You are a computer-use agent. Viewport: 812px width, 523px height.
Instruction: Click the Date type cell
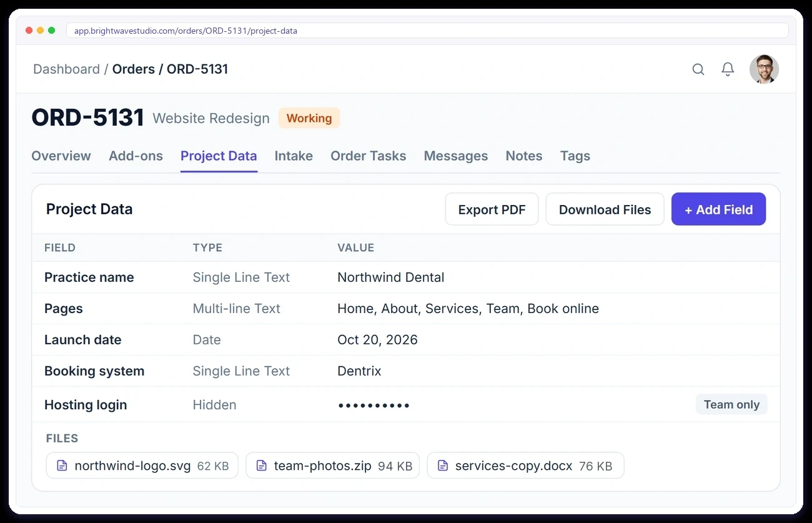click(207, 340)
